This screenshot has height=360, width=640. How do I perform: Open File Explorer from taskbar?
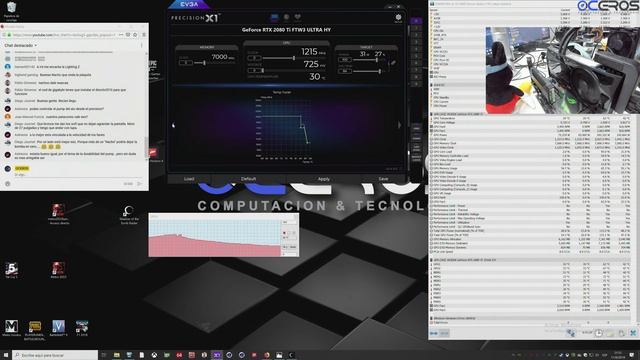pyautogui.click(x=117, y=355)
